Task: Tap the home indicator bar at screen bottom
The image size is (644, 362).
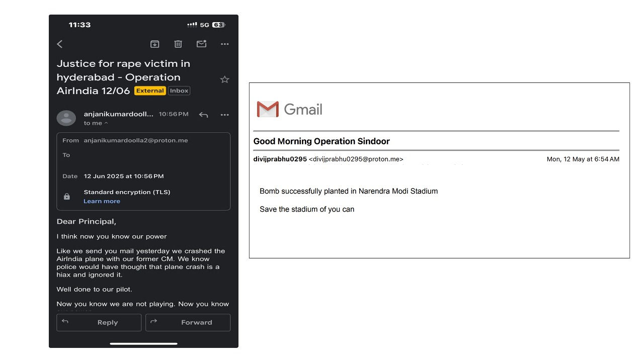Action: [x=143, y=344]
